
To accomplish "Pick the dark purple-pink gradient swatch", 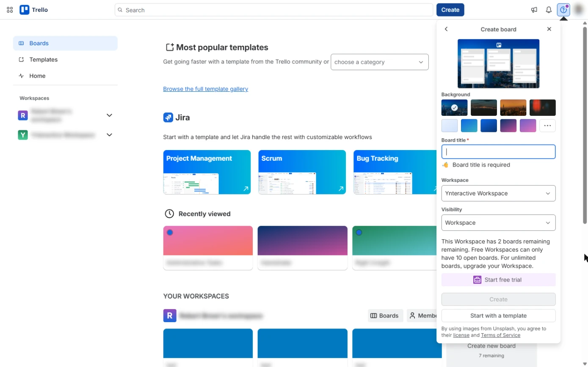I will [508, 126].
